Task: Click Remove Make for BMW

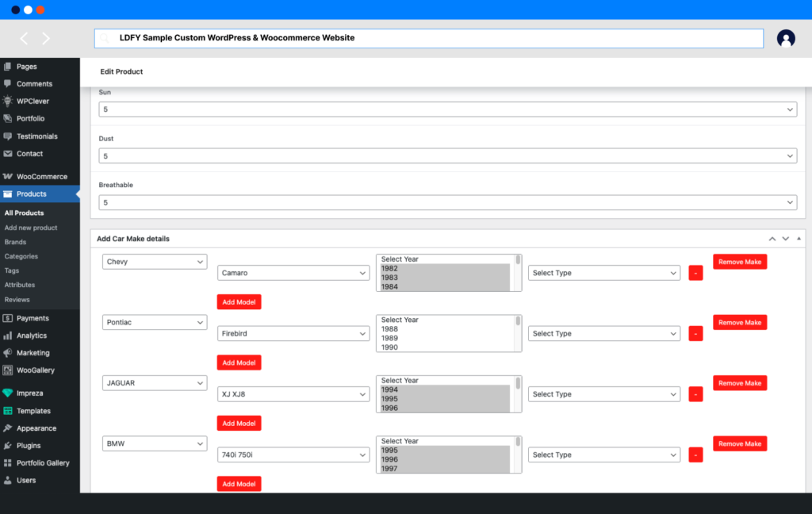Action: click(x=740, y=443)
